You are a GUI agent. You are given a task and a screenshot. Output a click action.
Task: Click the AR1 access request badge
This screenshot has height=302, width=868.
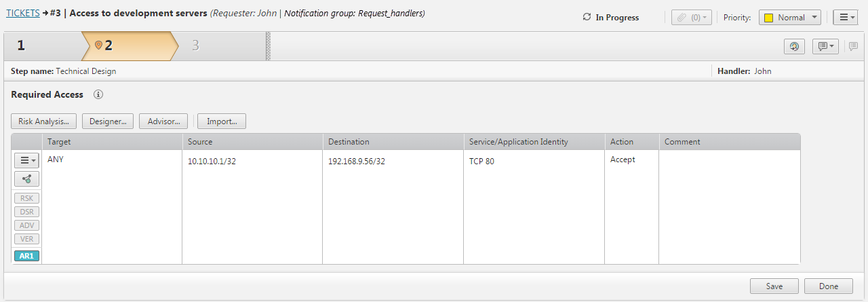coord(27,256)
